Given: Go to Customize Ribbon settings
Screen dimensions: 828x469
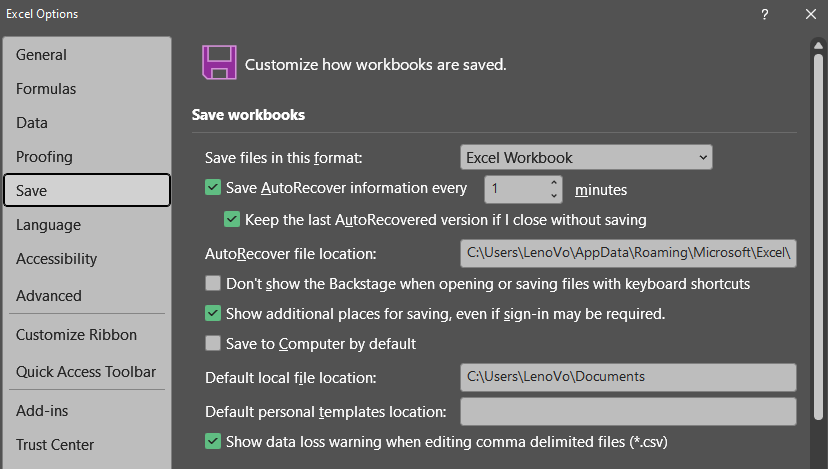Looking at the screenshot, I should coord(76,335).
